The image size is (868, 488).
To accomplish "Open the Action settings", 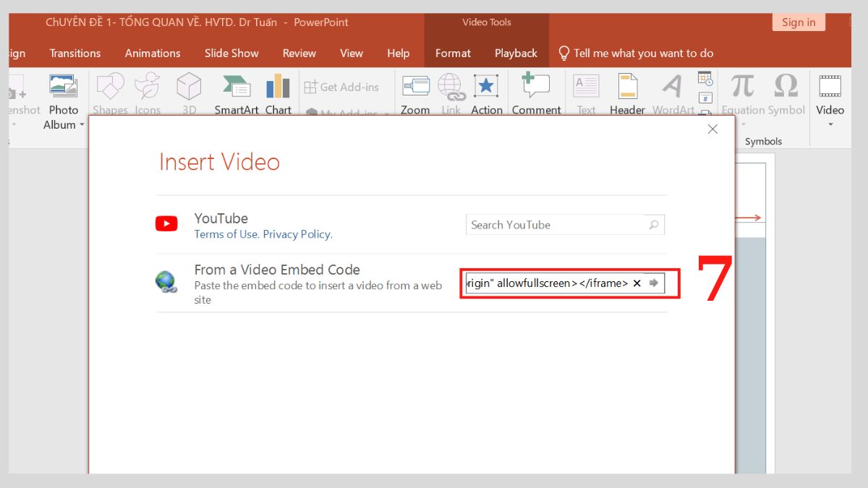I will [x=486, y=94].
